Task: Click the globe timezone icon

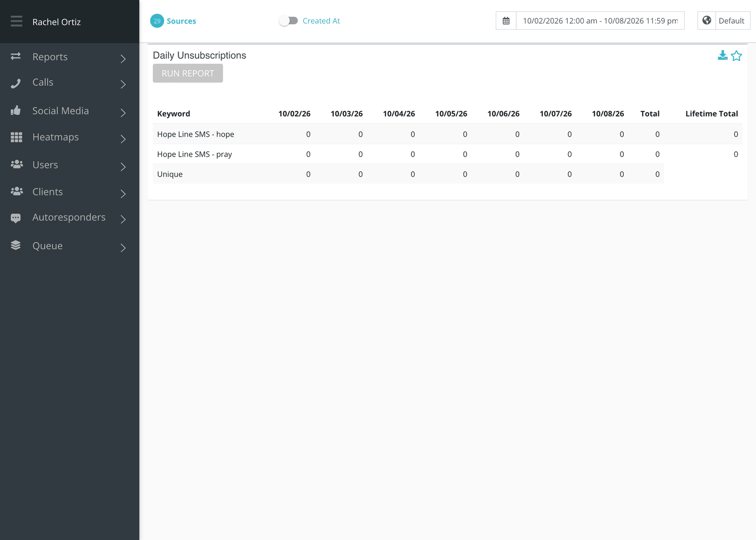Action: [x=707, y=21]
